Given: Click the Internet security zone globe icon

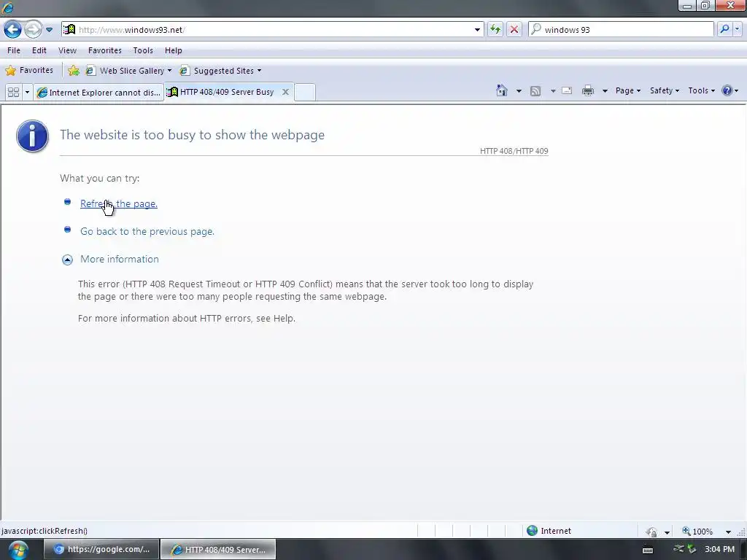Looking at the screenshot, I should (532, 531).
